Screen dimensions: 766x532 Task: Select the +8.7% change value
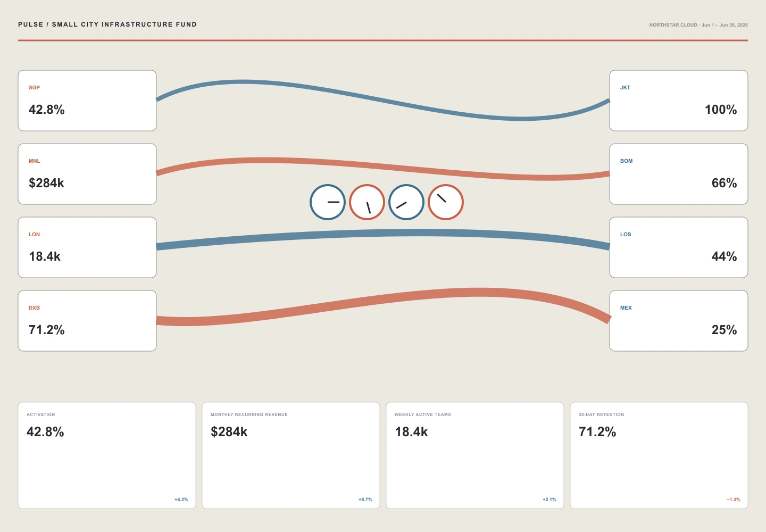[365, 500]
